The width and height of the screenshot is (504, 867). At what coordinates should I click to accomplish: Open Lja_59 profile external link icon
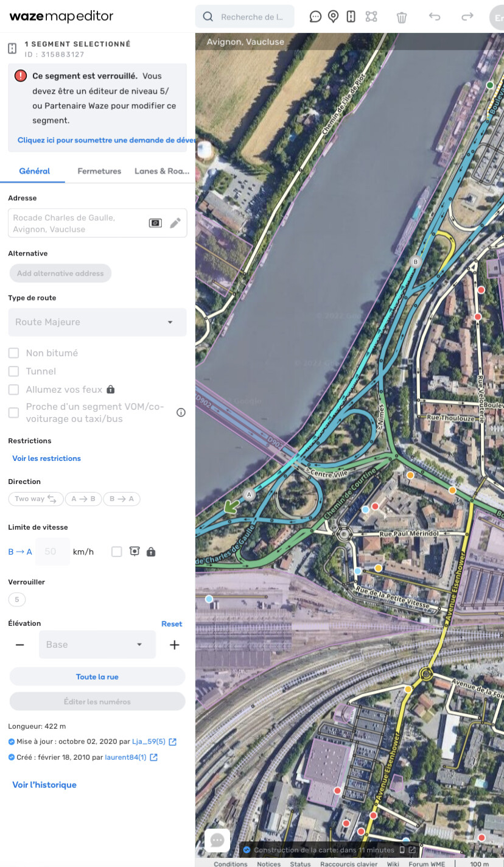[x=173, y=742]
